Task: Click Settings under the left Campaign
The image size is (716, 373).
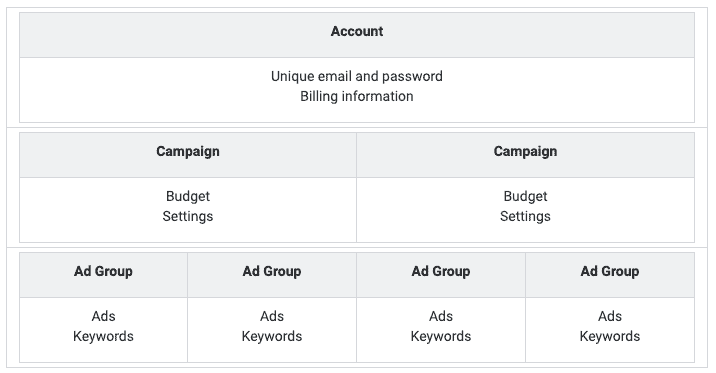Action: click(x=188, y=216)
